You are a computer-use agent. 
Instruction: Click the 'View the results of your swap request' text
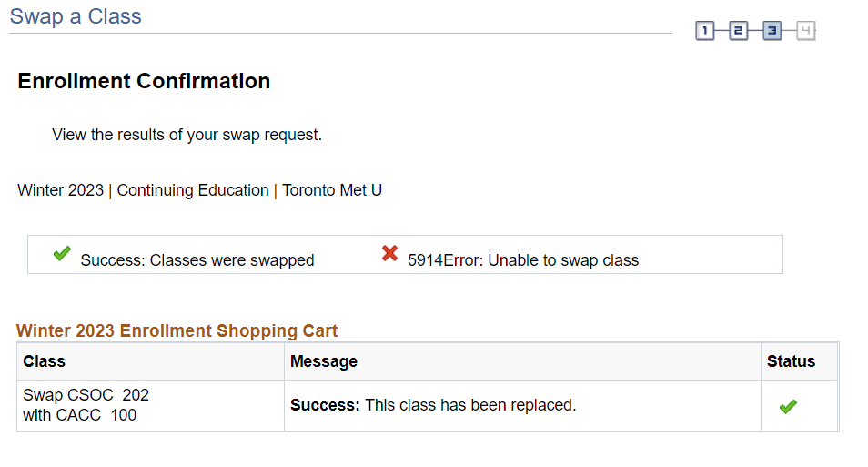pyautogui.click(x=187, y=135)
